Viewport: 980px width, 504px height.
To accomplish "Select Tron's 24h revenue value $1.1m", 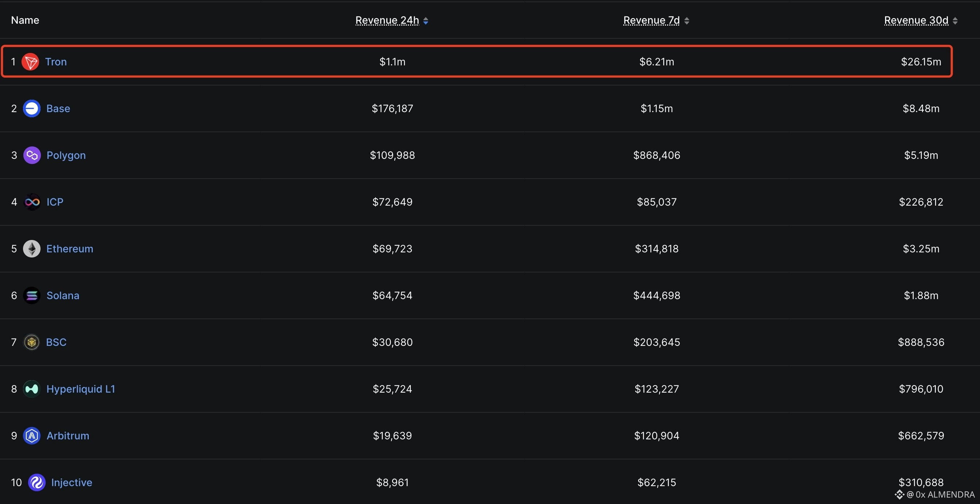I will coord(392,62).
